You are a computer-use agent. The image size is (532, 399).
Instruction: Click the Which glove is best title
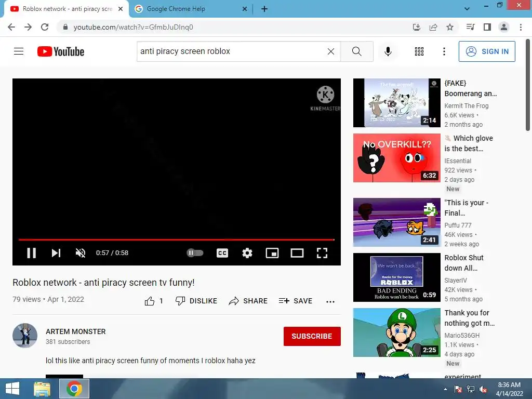pos(469,143)
